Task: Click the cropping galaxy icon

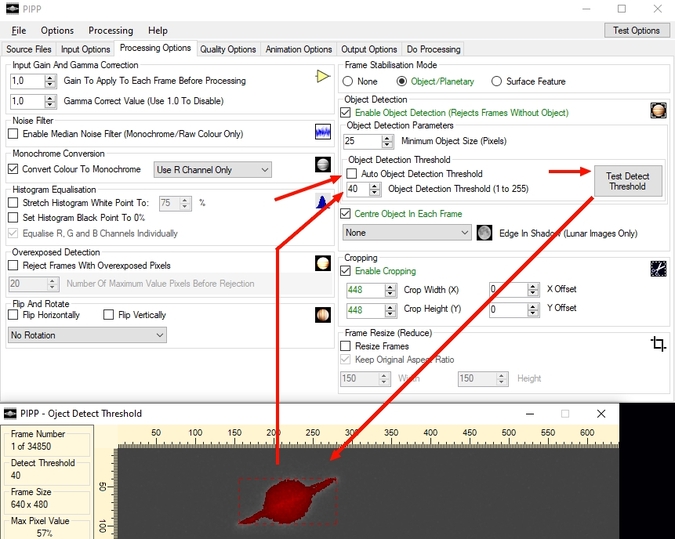Action: 657,268
